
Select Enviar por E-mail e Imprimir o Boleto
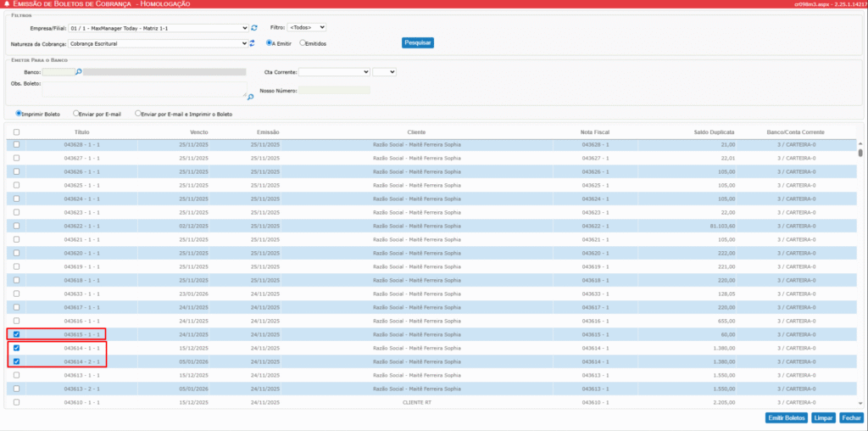tap(138, 113)
